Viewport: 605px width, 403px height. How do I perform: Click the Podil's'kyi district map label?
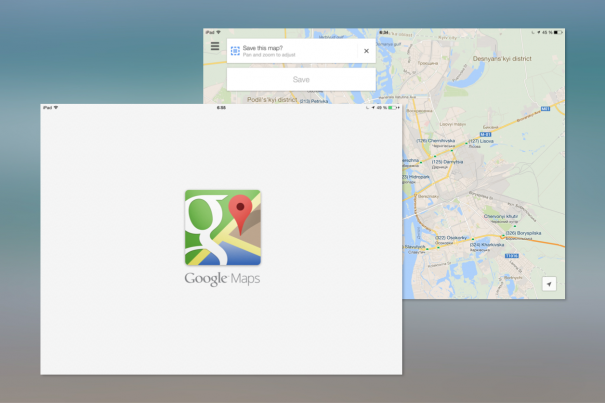point(272,100)
